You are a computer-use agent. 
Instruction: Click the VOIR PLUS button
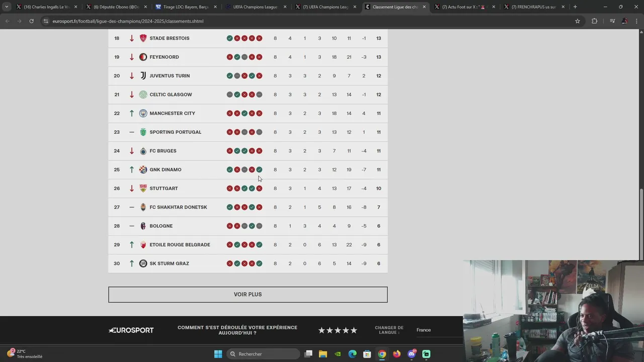(x=248, y=295)
